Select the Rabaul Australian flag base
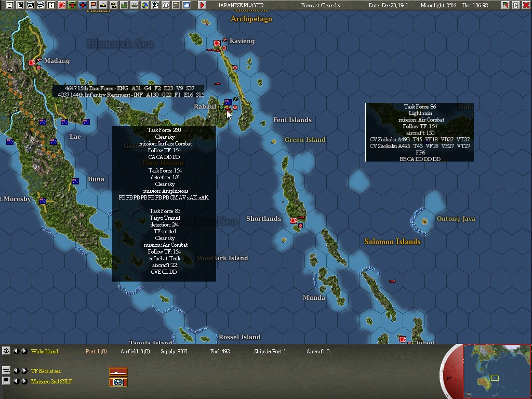The image size is (532, 399). tap(228, 102)
